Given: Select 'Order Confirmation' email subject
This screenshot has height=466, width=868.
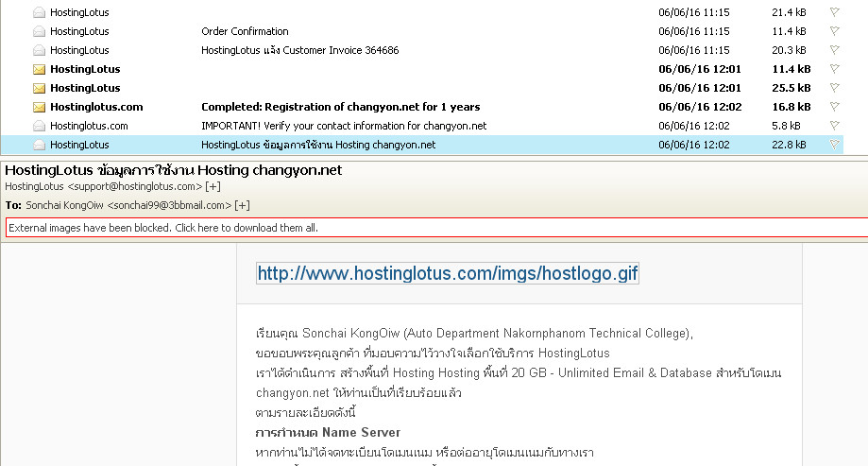Looking at the screenshot, I should pyautogui.click(x=245, y=31).
